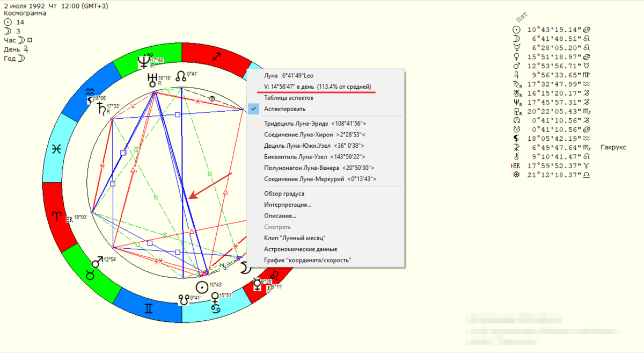
Task: Click the Pisces sign in the zodiac ring
Action: pyautogui.click(x=56, y=150)
